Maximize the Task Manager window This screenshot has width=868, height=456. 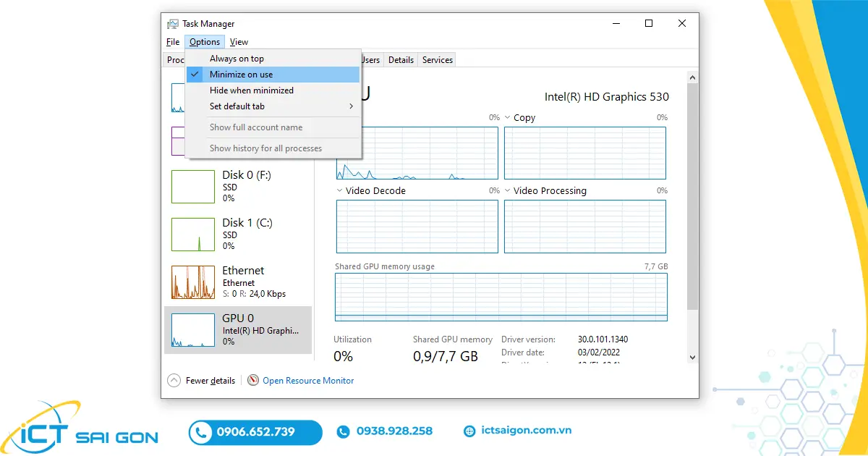(x=649, y=24)
